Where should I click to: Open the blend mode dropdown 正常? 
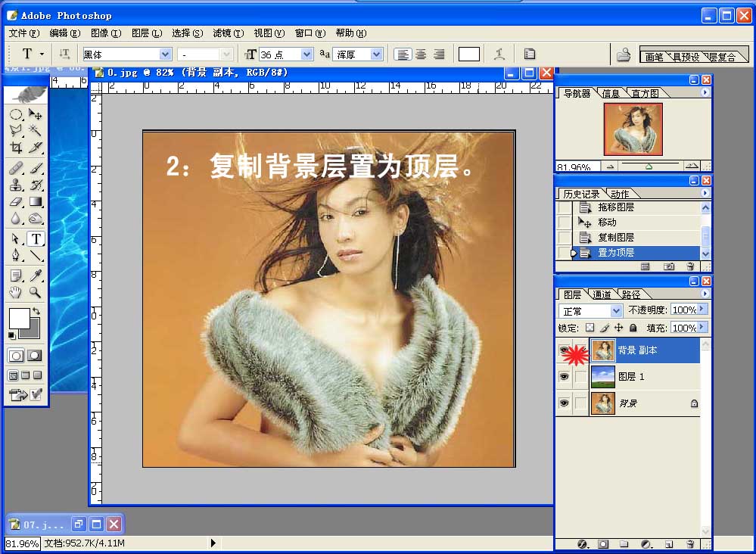point(590,311)
